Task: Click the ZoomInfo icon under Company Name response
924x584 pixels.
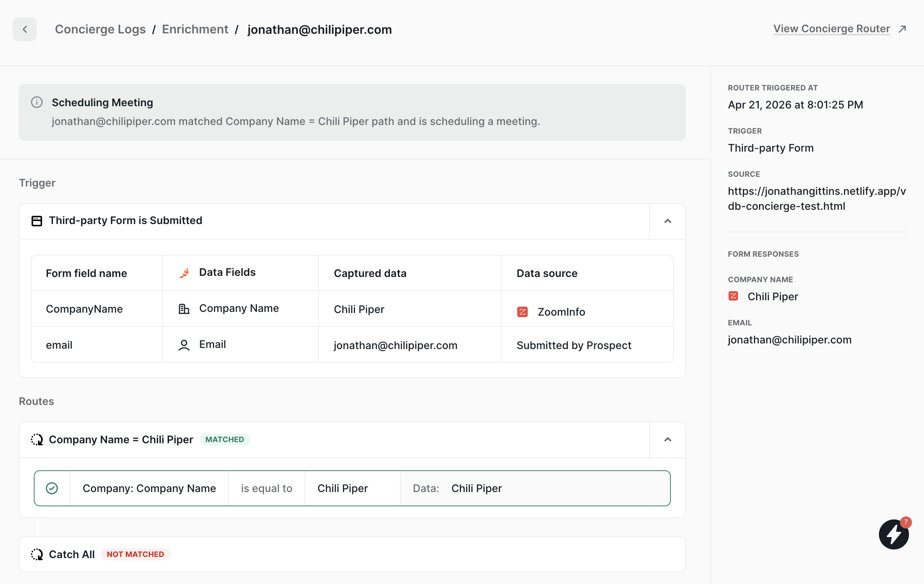Action: click(734, 296)
